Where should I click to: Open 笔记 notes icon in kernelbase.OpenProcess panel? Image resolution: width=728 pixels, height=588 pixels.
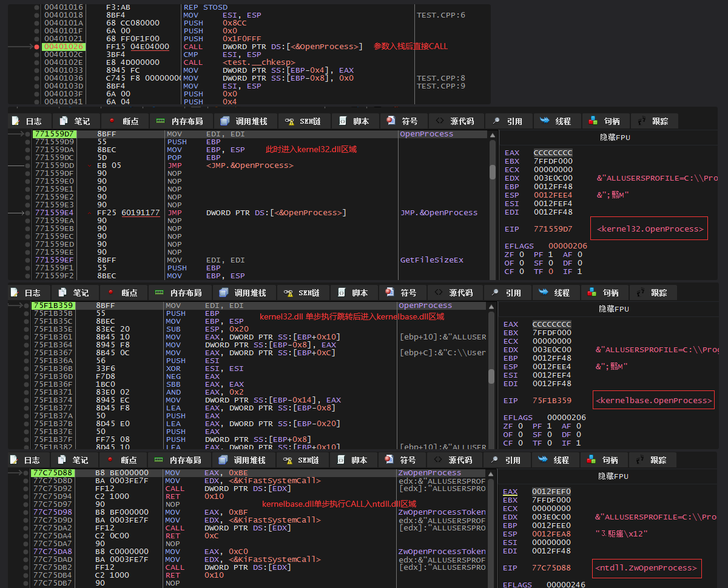[62, 292]
